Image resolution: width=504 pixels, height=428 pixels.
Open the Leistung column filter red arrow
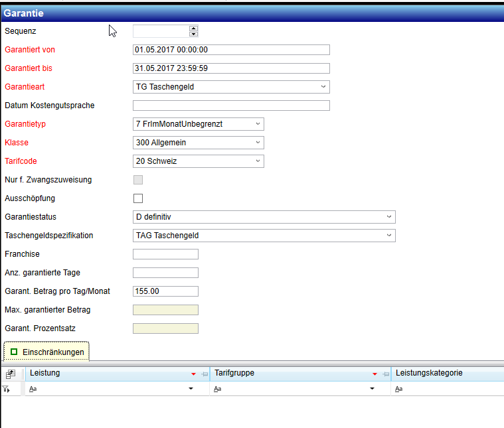click(193, 374)
